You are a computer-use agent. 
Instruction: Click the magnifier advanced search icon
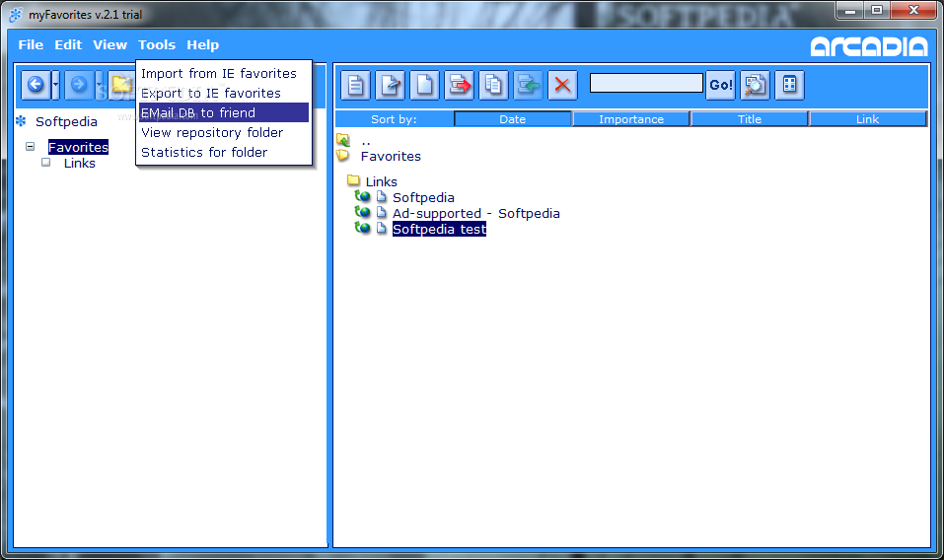click(755, 85)
